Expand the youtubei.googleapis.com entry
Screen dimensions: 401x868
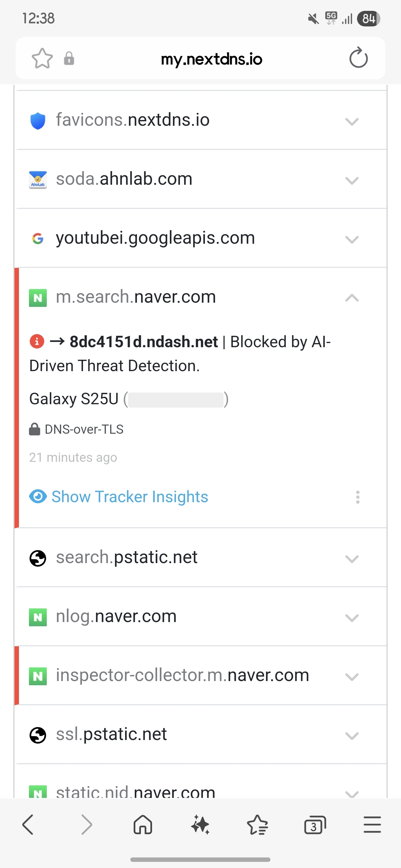[352, 239]
